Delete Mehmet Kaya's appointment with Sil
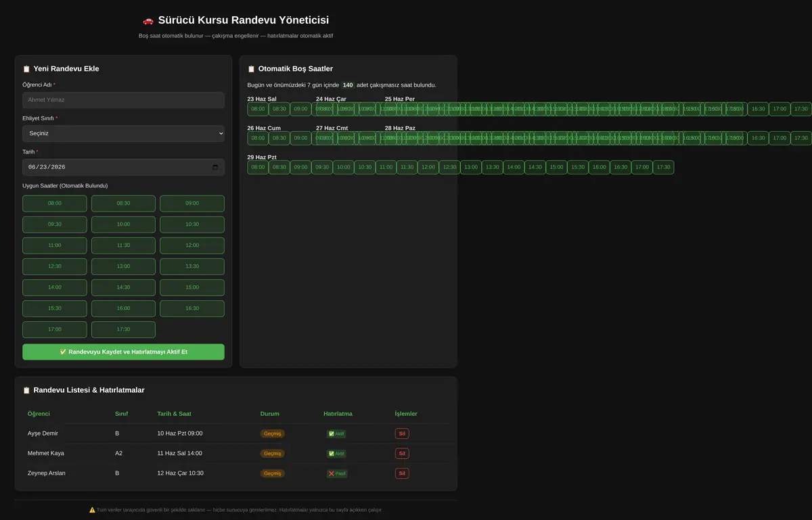This screenshot has width=812, height=520. (x=402, y=454)
